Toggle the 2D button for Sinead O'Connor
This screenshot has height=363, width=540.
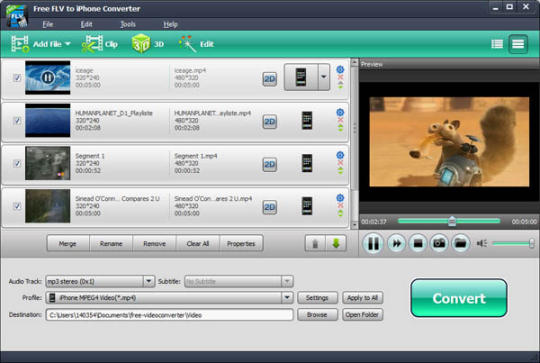point(270,207)
